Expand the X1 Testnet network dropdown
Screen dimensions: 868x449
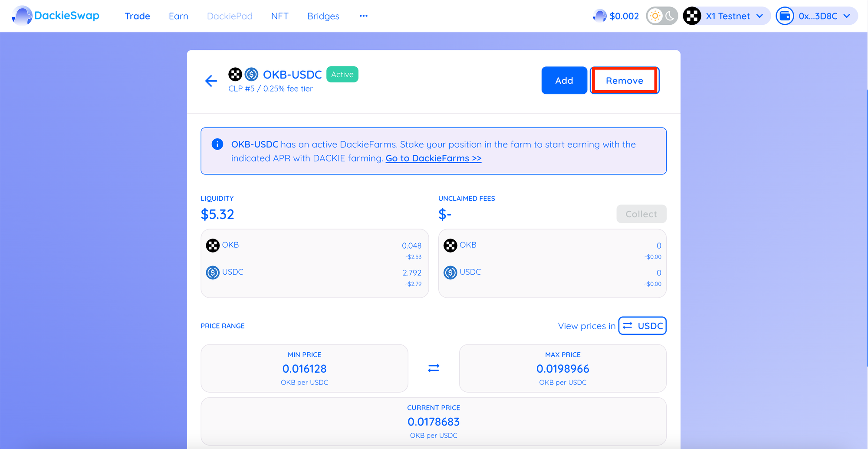(759, 16)
